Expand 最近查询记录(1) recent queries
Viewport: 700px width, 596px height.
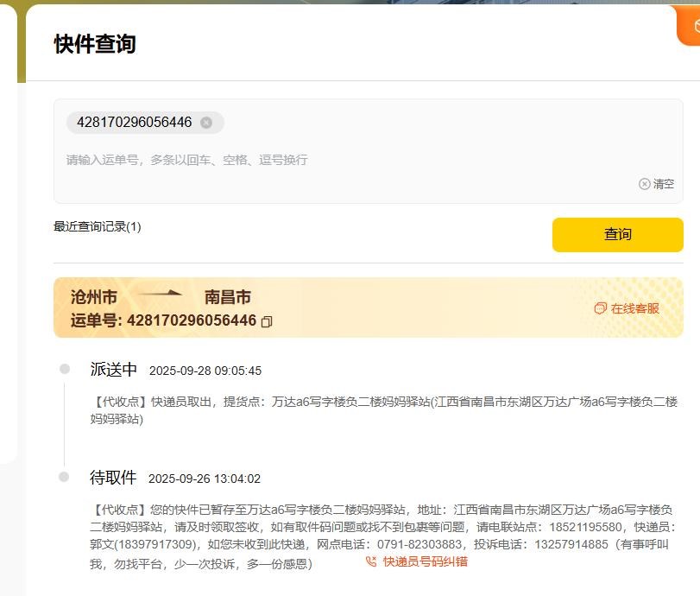[x=98, y=226]
